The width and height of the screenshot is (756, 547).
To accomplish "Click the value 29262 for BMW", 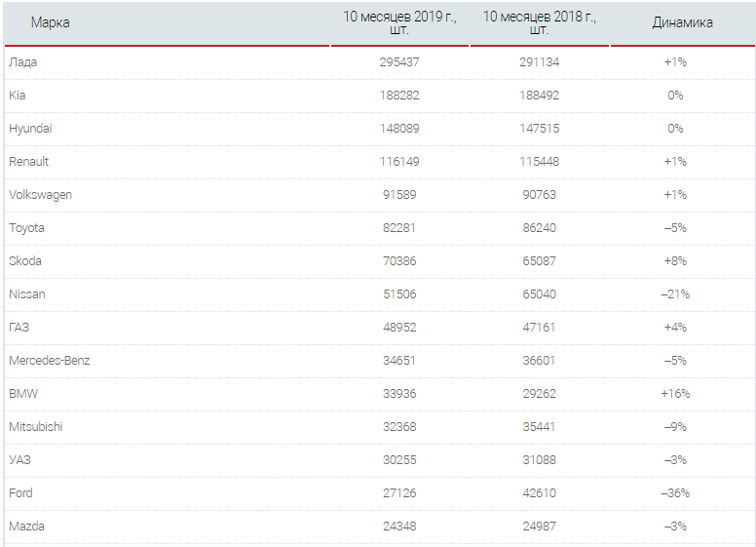I will coord(539,394).
